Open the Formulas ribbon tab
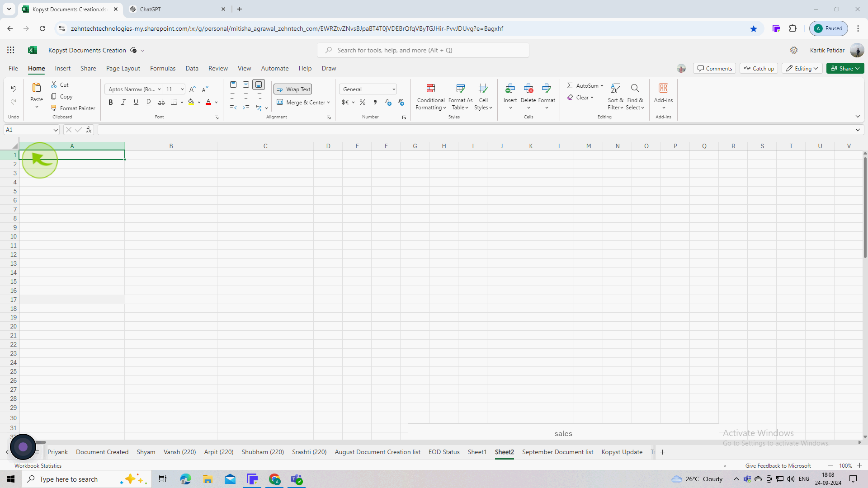Screen dimensions: 868x488 [x=163, y=68]
